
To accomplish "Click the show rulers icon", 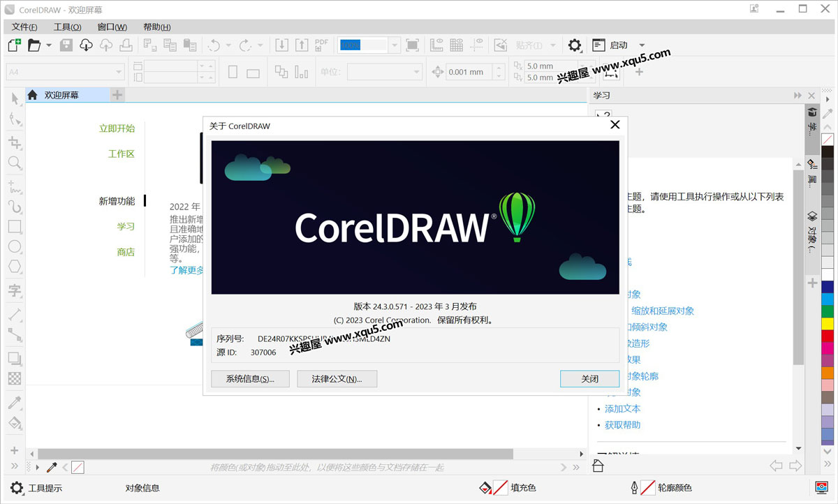I will [x=437, y=45].
